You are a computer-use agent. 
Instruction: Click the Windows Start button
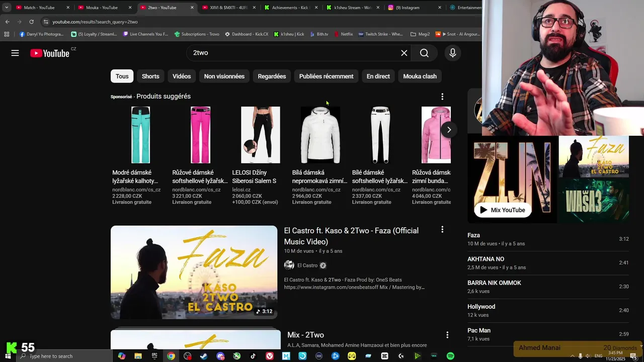click(8, 356)
